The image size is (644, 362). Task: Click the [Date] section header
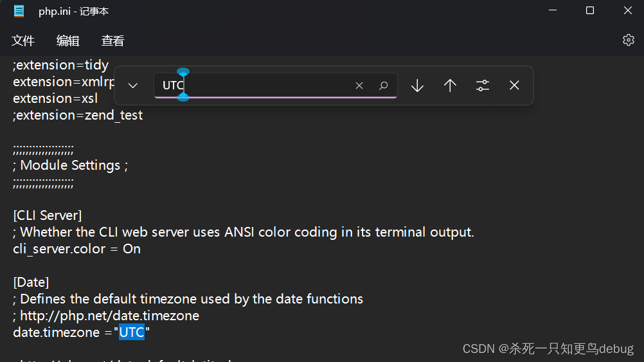(31, 282)
